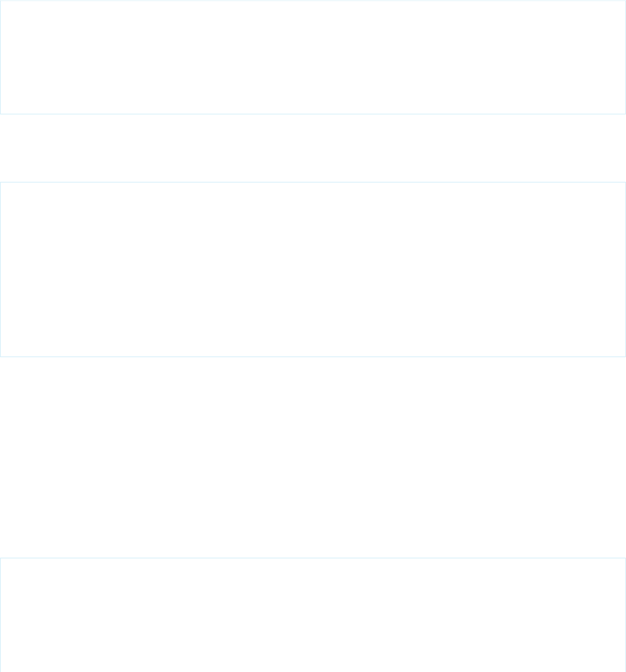626x672 pixels.
Task: Focus the center of the third empty panel
Action: (x=313, y=615)
